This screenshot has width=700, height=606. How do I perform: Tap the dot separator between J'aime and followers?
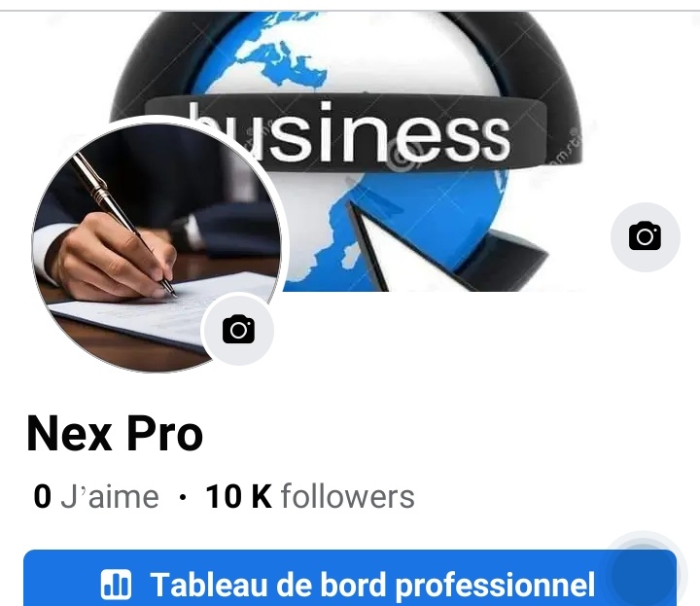[x=182, y=497]
